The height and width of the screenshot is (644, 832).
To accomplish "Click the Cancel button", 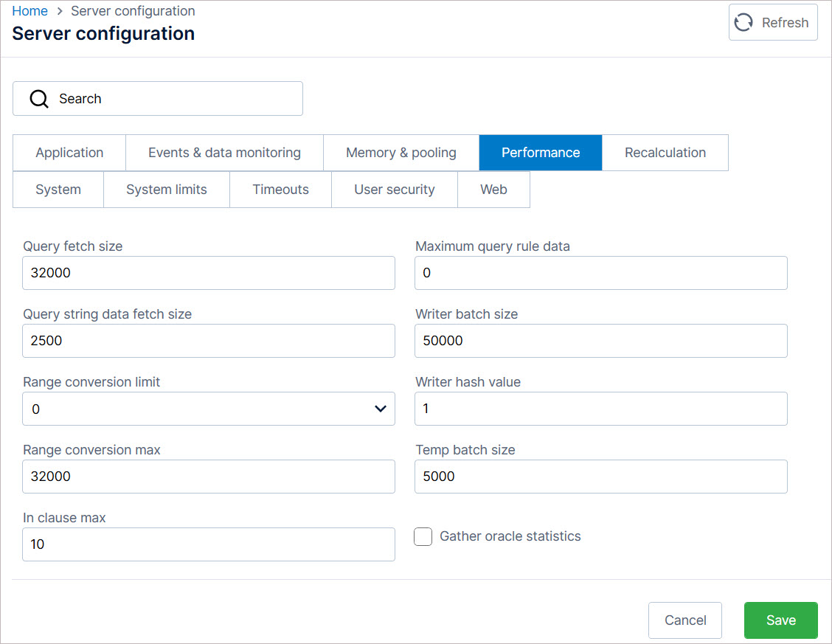I will tap(684, 620).
